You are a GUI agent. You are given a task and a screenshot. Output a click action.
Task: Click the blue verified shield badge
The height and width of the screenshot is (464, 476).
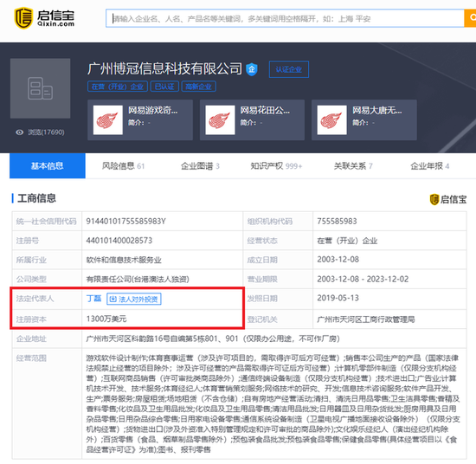252,69
